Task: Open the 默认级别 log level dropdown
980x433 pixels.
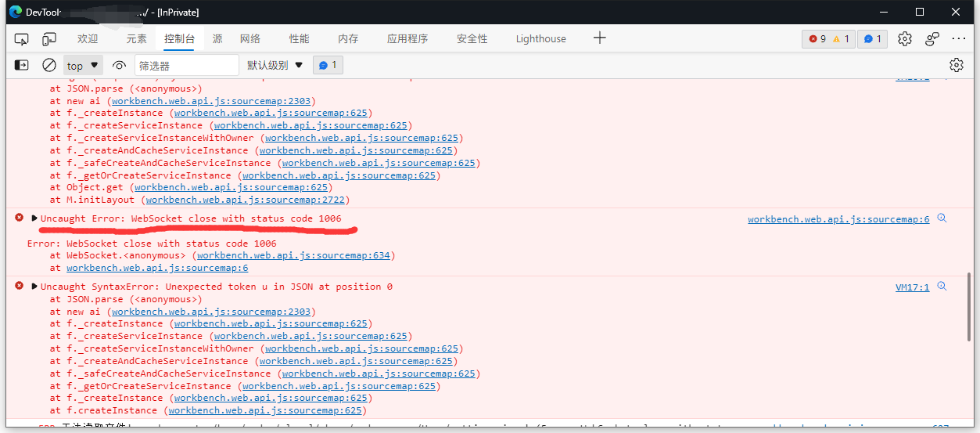Action: pyautogui.click(x=275, y=66)
